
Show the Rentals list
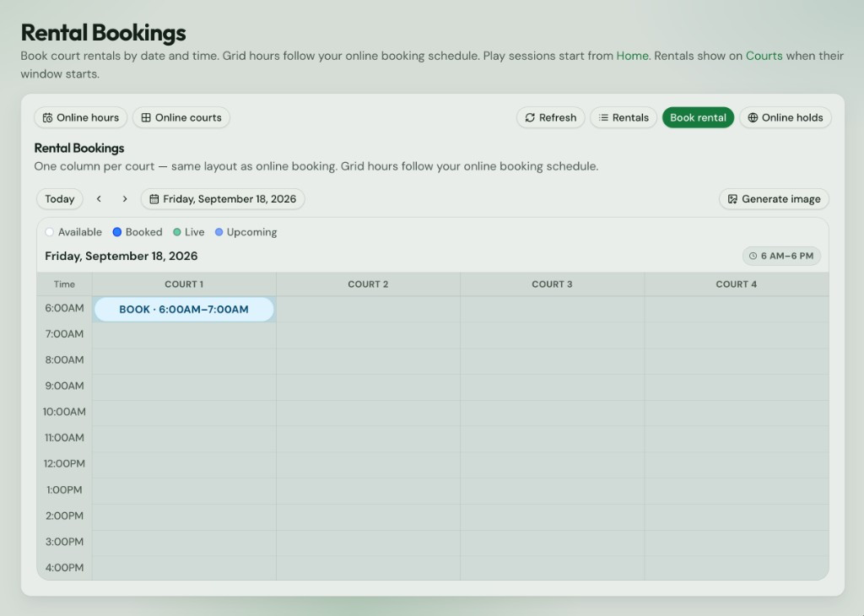pos(624,117)
